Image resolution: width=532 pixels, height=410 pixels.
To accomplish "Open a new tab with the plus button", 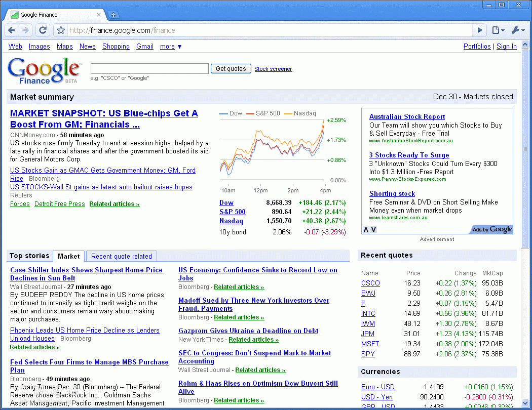I will [113, 15].
